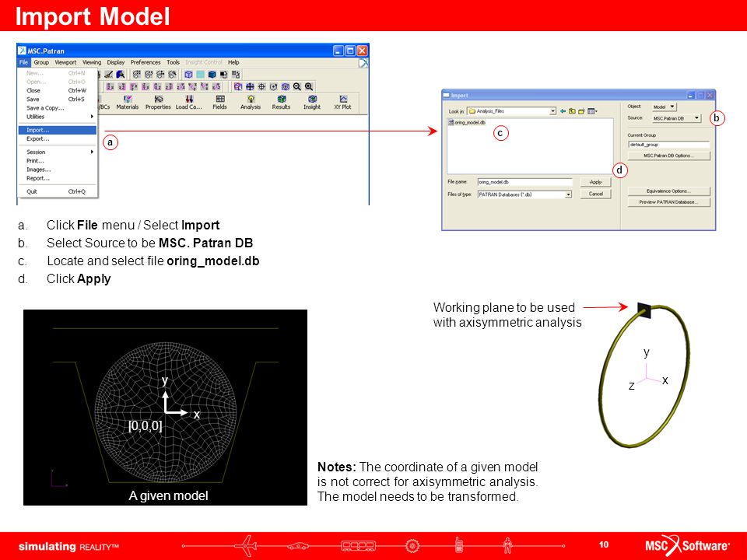
Task: Select Print... from the File menu
Action: tap(57, 161)
